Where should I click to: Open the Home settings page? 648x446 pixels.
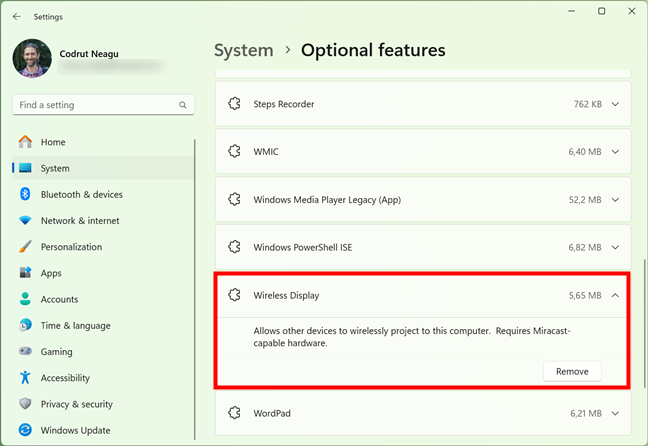click(x=103, y=142)
